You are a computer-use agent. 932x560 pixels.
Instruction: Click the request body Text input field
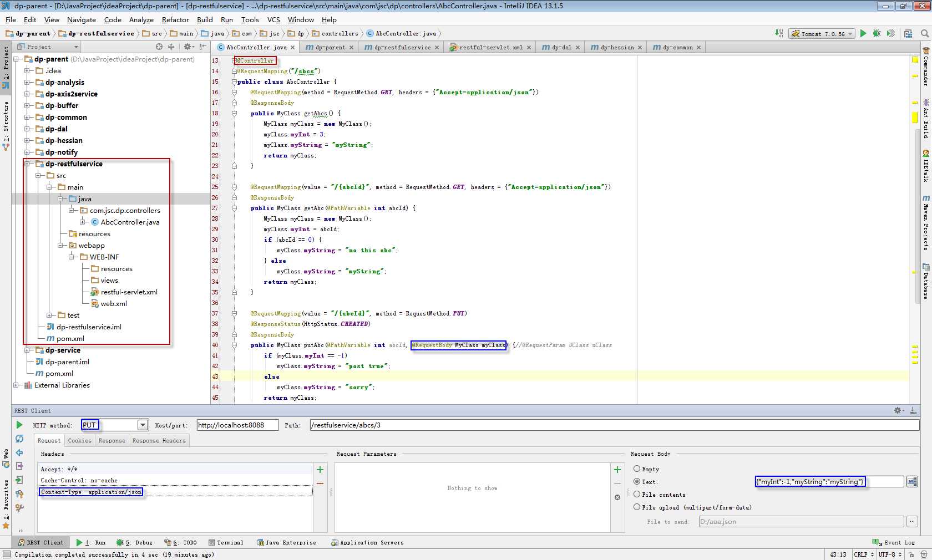click(x=830, y=482)
